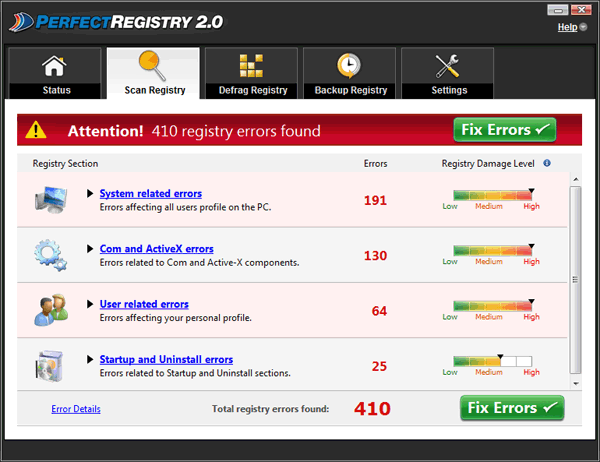Click damage level bar for Startup and Uninstall
600x462 pixels.
tap(492, 361)
